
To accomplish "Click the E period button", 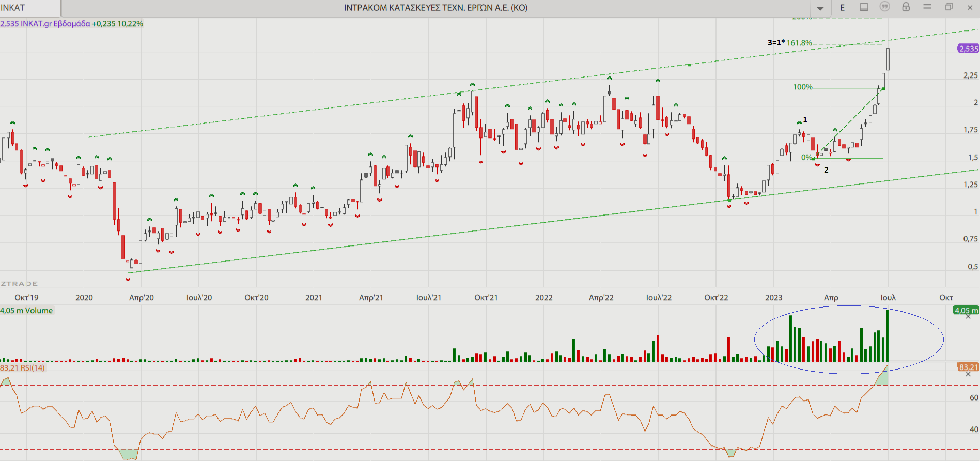I will pos(843,8).
